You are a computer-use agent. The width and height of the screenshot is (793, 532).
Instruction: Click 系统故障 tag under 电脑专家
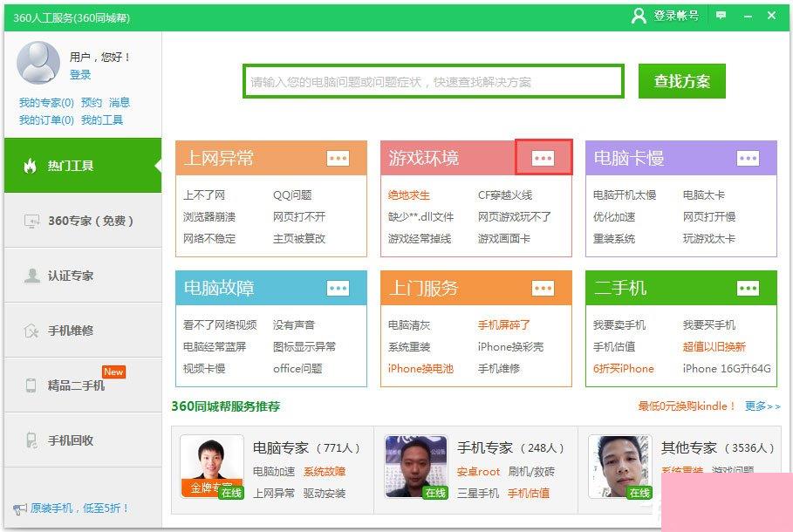coord(325,472)
